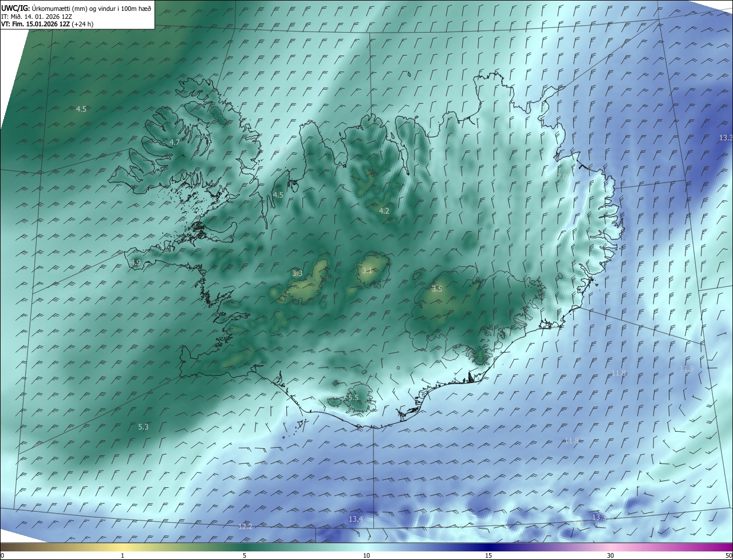Click the 5.5 value on Mýrdalsjökull glacier
This screenshot has height=560, width=733.
click(353, 397)
